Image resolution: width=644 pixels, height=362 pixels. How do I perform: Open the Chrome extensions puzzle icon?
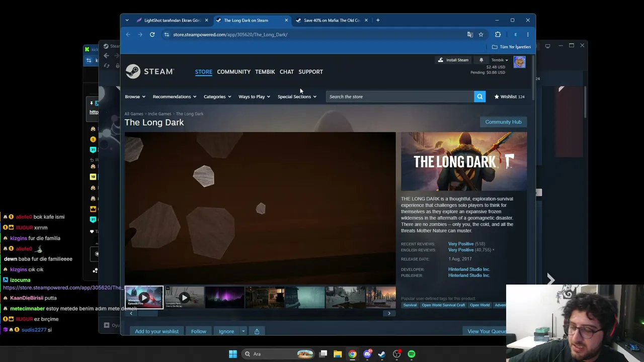(498, 35)
